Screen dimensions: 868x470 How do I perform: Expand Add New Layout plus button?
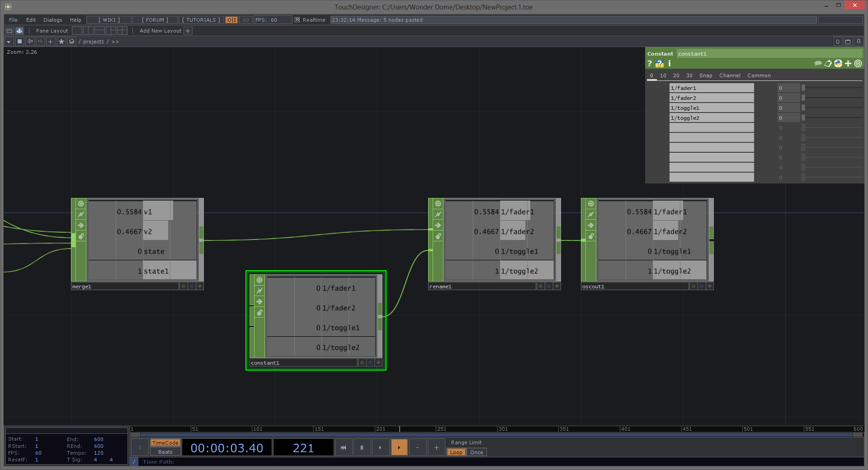(188, 31)
